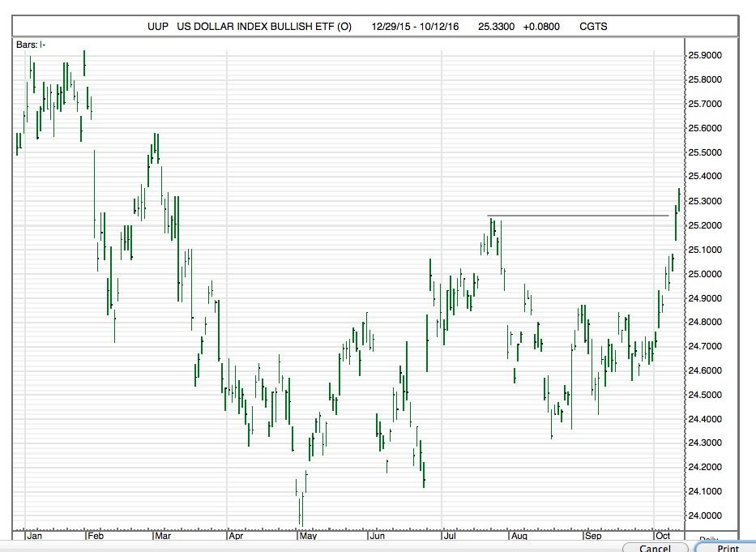
Task: Click the UUP ticker symbol in the header
Action: (156, 26)
